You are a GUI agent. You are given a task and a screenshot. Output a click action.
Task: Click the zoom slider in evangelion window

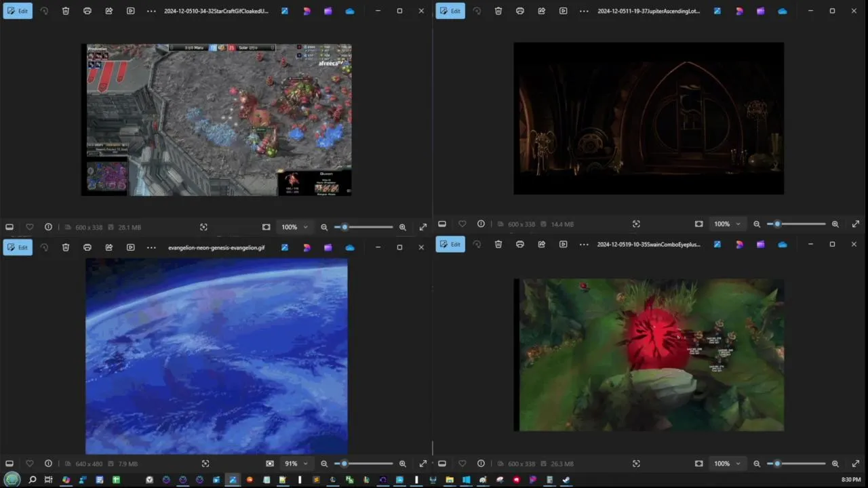coord(363,464)
